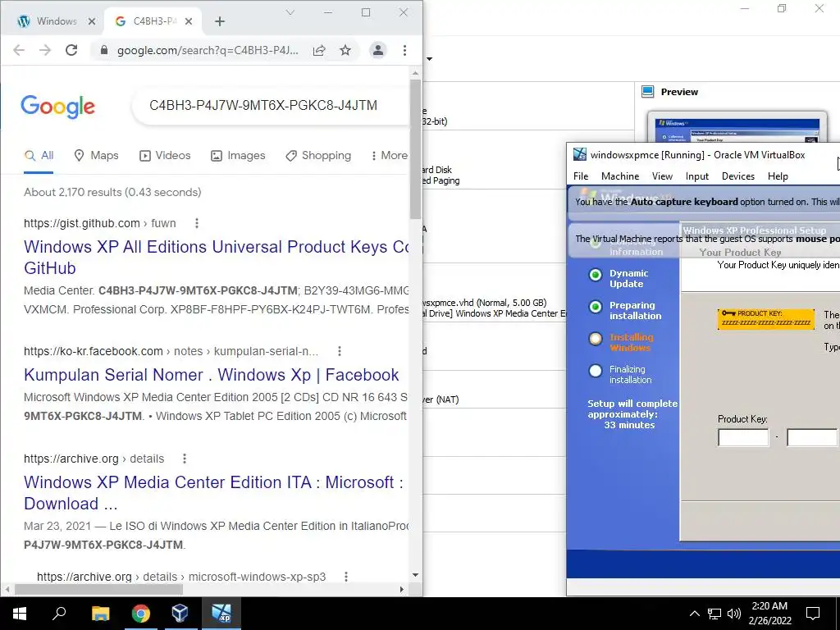Bookmark this tab with the star

coord(345,50)
